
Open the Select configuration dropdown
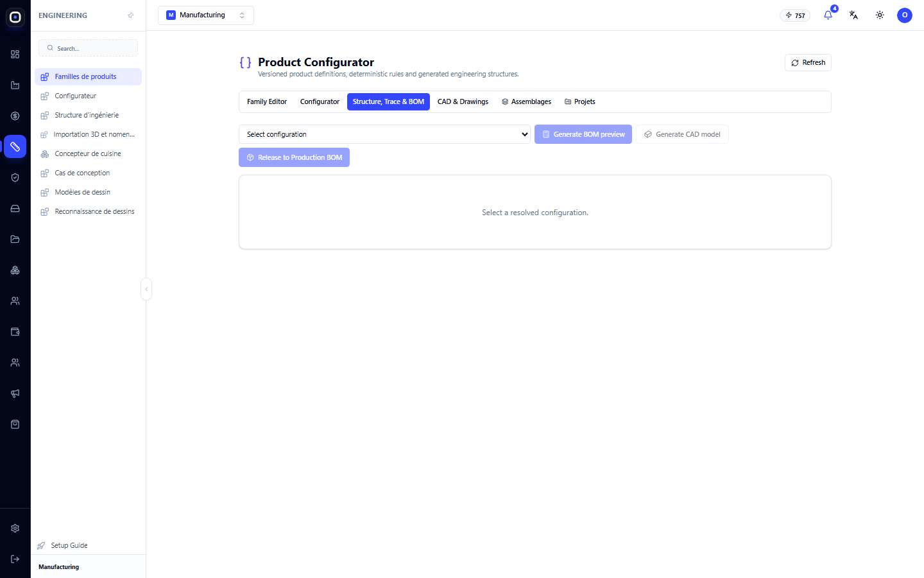click(x=384, y=134)
